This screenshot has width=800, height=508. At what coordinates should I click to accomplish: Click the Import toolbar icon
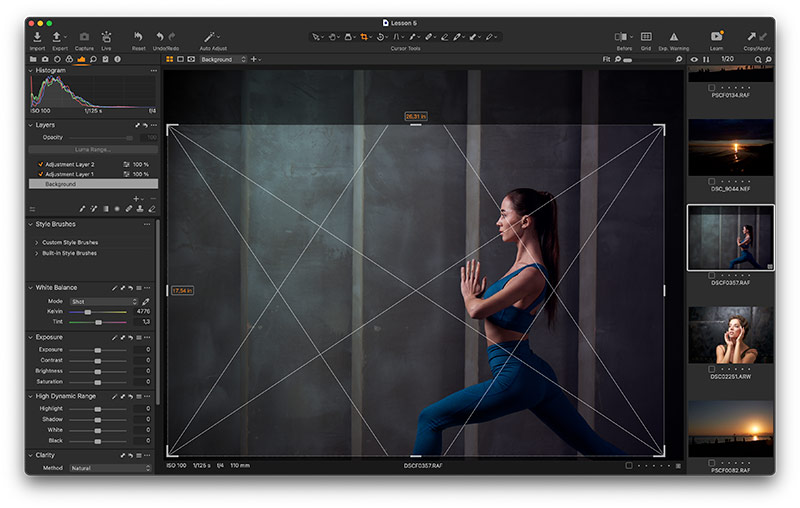click(37, 37)
